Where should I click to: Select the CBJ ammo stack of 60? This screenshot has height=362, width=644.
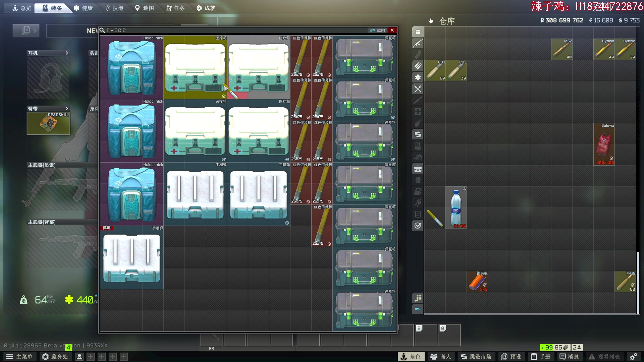click(435, 70)
